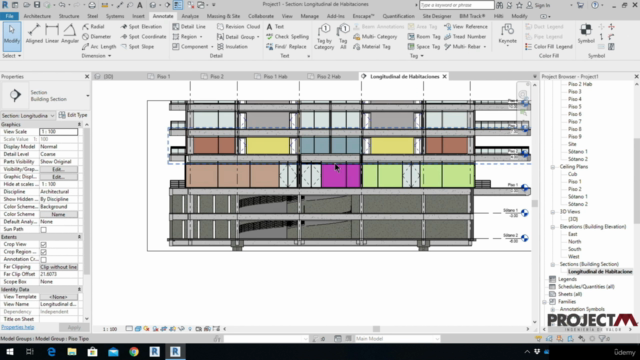Select the Arc Length tool

pos(99,47)
